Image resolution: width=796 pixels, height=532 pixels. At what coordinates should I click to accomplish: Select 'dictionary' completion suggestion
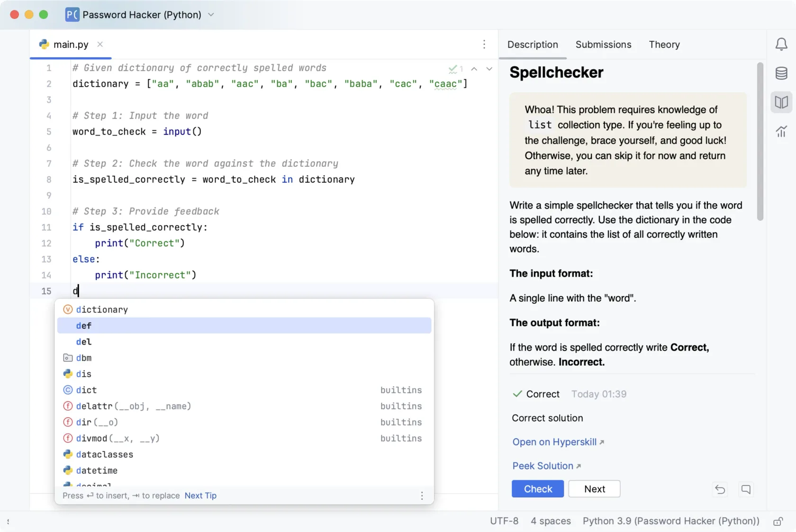point(244,309)
